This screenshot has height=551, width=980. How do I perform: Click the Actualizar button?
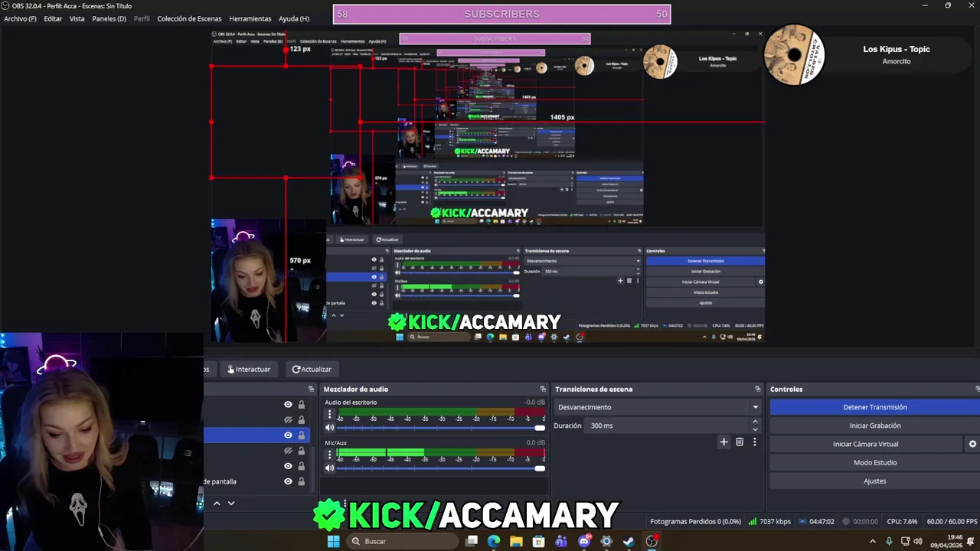click(312, 369)
